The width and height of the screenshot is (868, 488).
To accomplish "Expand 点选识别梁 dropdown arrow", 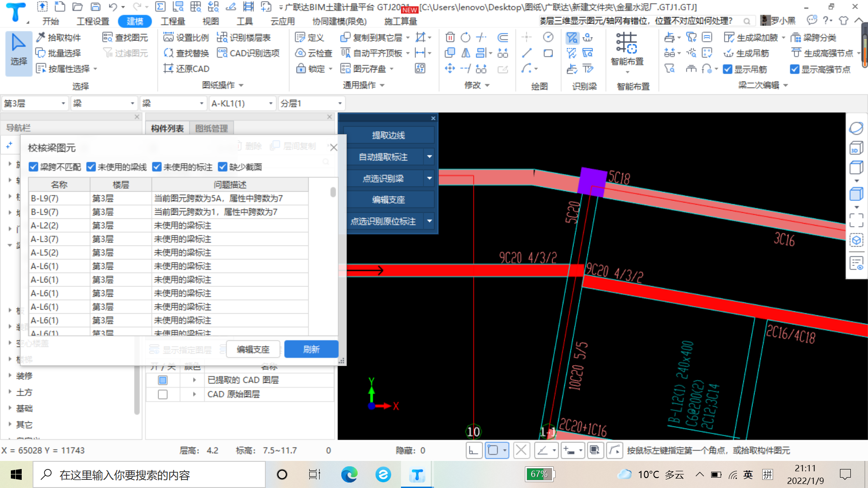I will (x=429, y=178).
